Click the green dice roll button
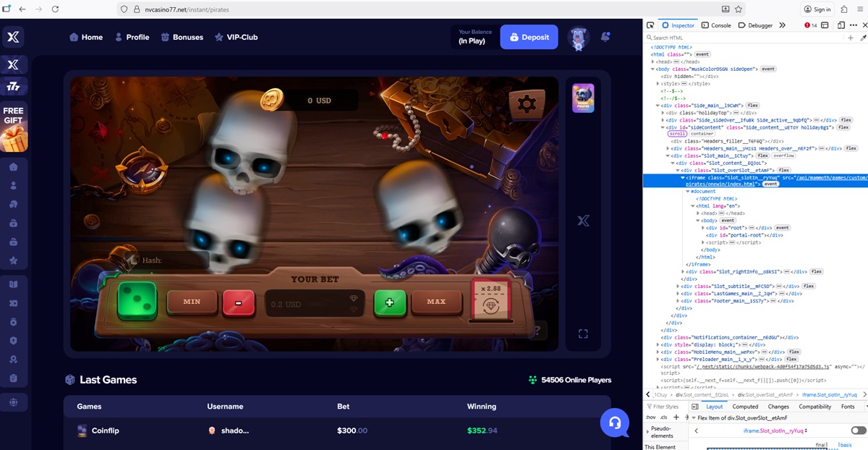The width and height of the screenshot is (868, 450). [x=137, y=301]
